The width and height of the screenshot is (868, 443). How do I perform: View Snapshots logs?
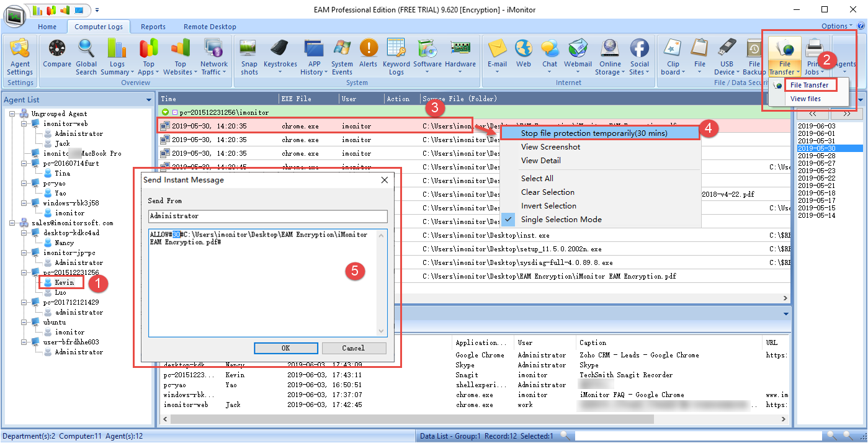coord(249,56)
